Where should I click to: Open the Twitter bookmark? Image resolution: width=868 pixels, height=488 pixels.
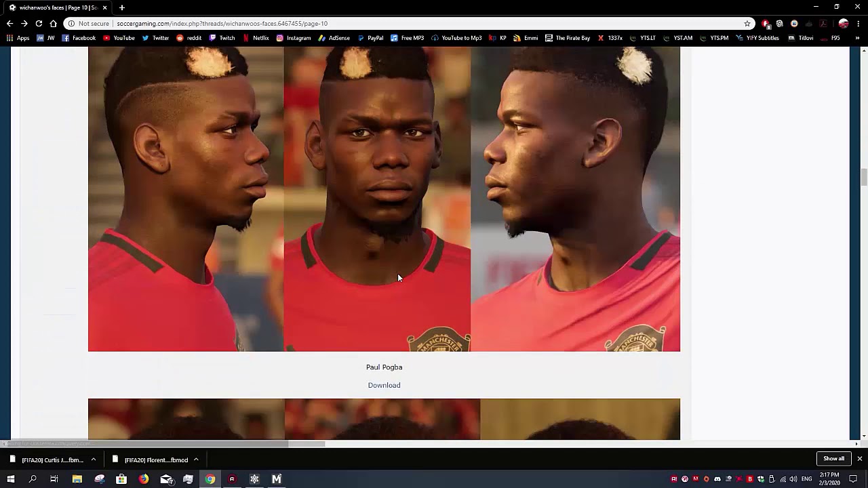pos(155,38)
